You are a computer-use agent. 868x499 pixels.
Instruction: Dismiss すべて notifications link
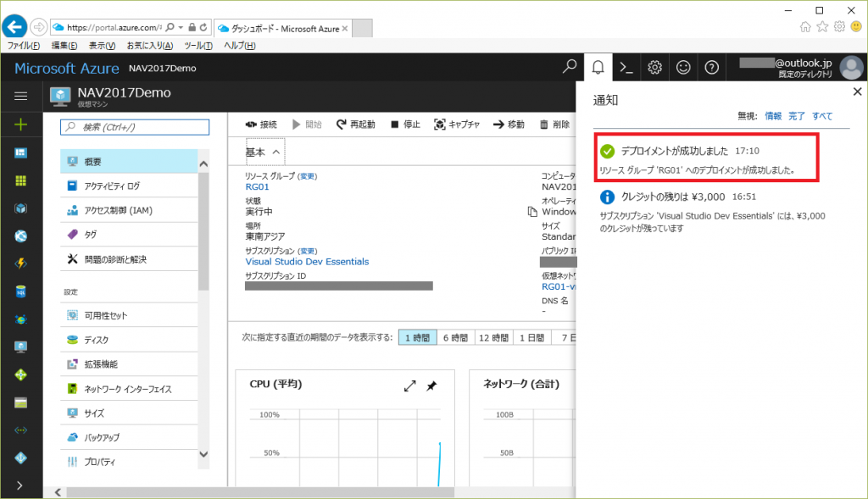coord(822,116)
